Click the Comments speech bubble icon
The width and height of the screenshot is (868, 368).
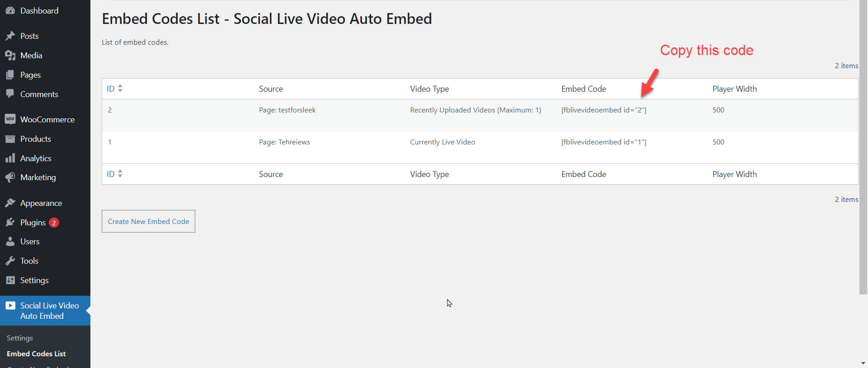[x=10, y=94]
